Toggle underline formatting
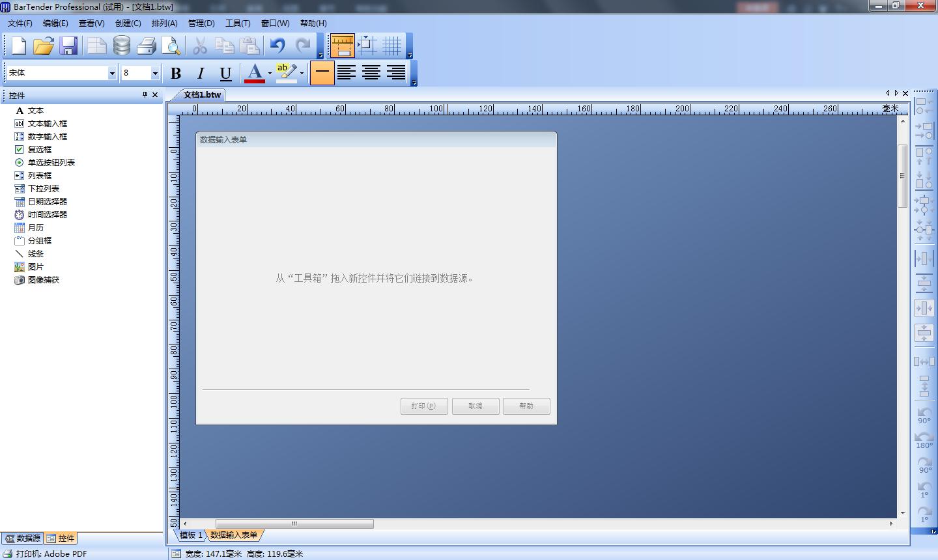This screenshot has height=560, width=938. (x=225, y=73)
